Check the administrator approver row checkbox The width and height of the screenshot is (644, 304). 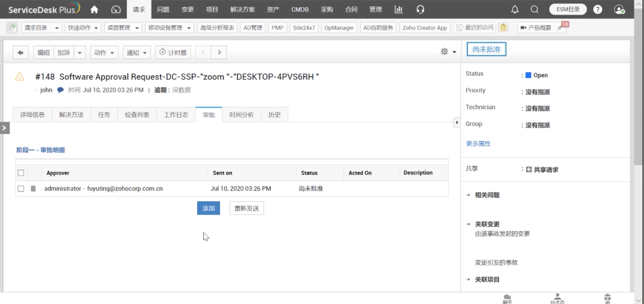[x=21, y=189]
